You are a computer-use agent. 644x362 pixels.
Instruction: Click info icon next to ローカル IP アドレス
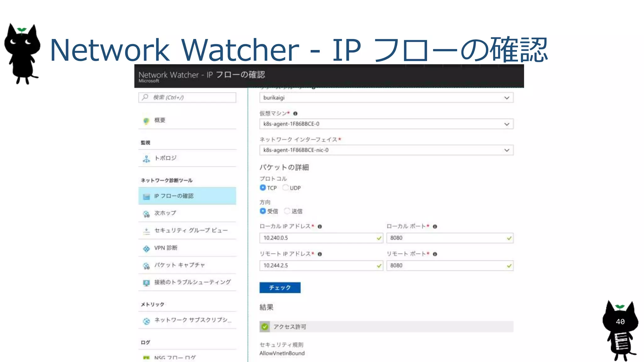320,226
